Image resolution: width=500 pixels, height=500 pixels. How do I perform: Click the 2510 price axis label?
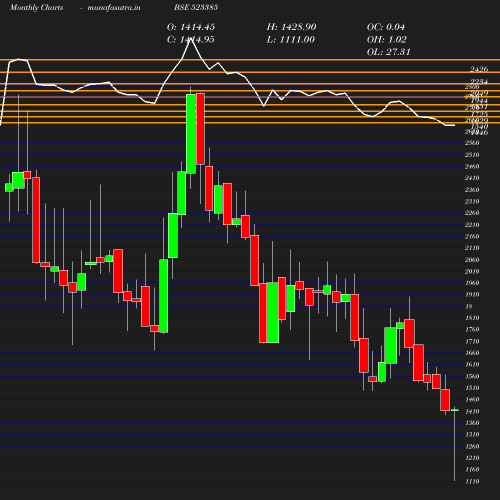click(472, 155)
